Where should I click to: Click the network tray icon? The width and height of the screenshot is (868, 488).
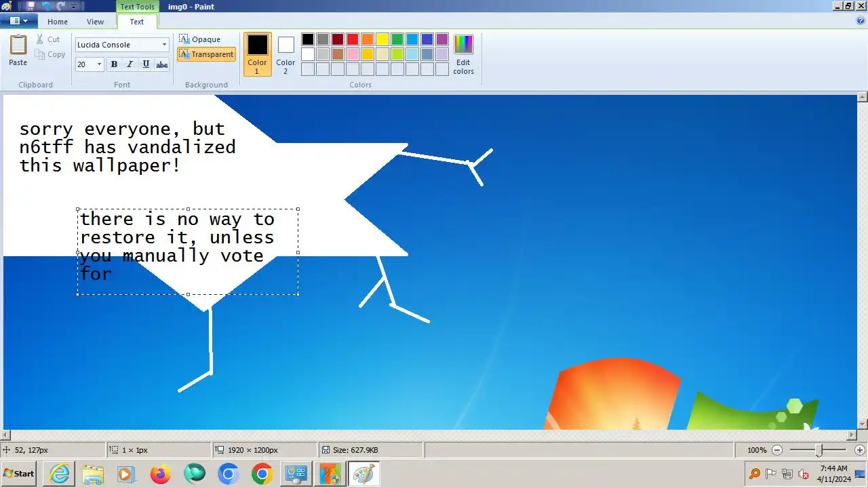coord(787,474)
